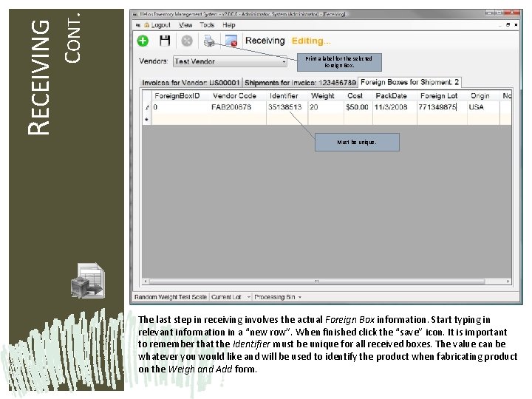Click the floppy disk Save icon
The image size is (532, 399).
pos(165,41)
